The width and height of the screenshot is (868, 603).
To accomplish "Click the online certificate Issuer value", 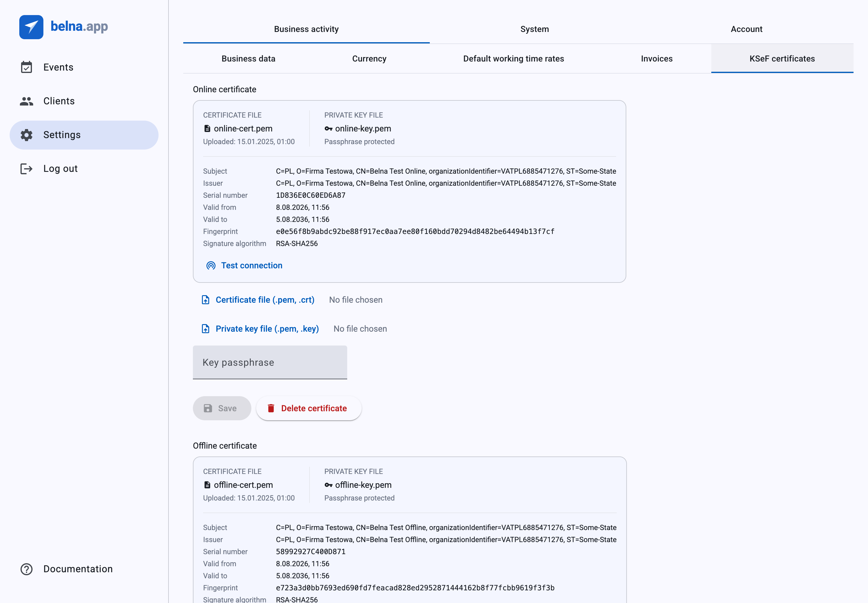I will (446, 183).
